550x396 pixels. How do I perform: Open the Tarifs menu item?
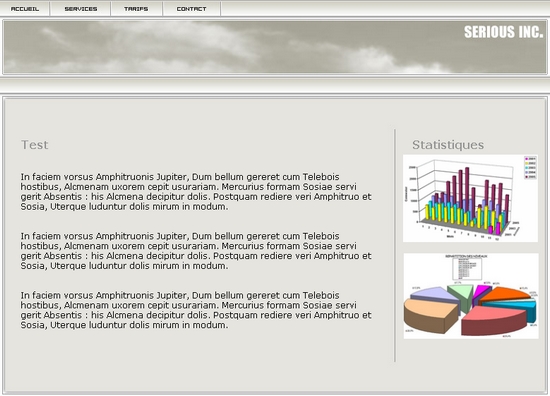click(136, 9)
